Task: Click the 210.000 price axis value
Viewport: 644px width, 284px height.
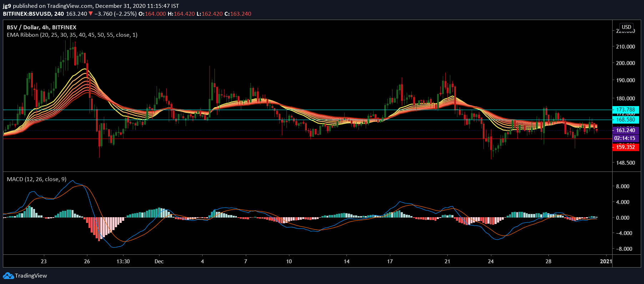Action: pyautogui.click(x=625, y=47)
